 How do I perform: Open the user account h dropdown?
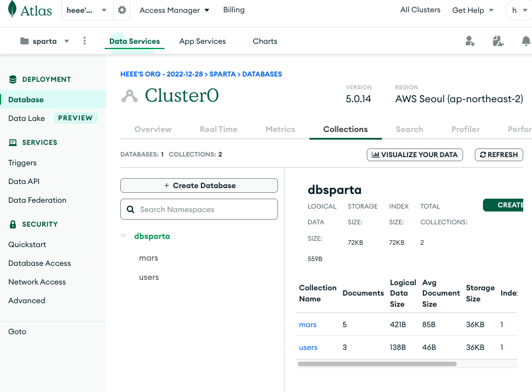pos(519,10)
